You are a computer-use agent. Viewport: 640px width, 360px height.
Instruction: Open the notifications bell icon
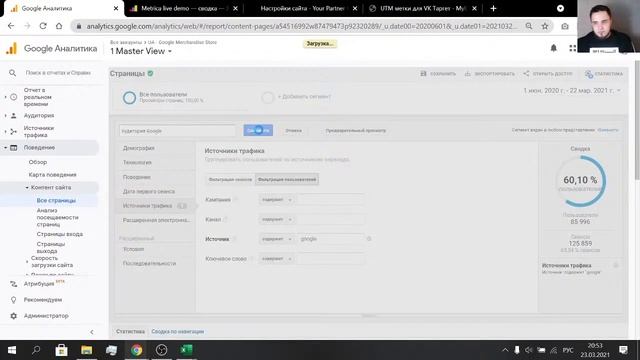553,48
